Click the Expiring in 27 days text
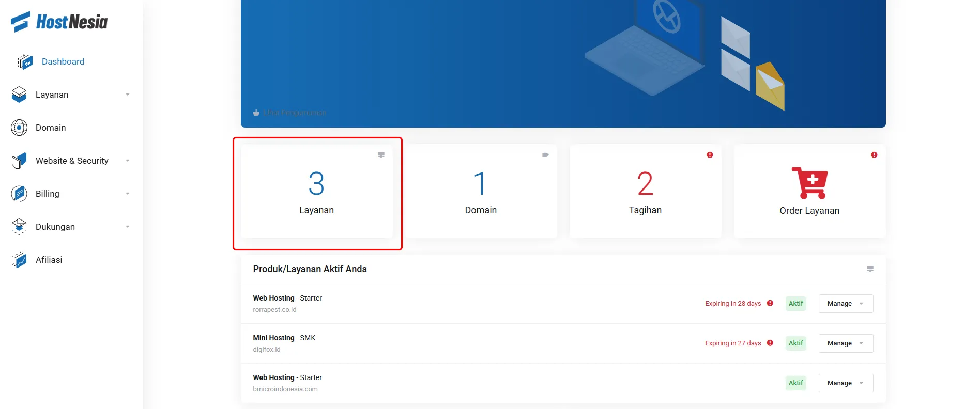980x409 pixels. coord(733,343)
